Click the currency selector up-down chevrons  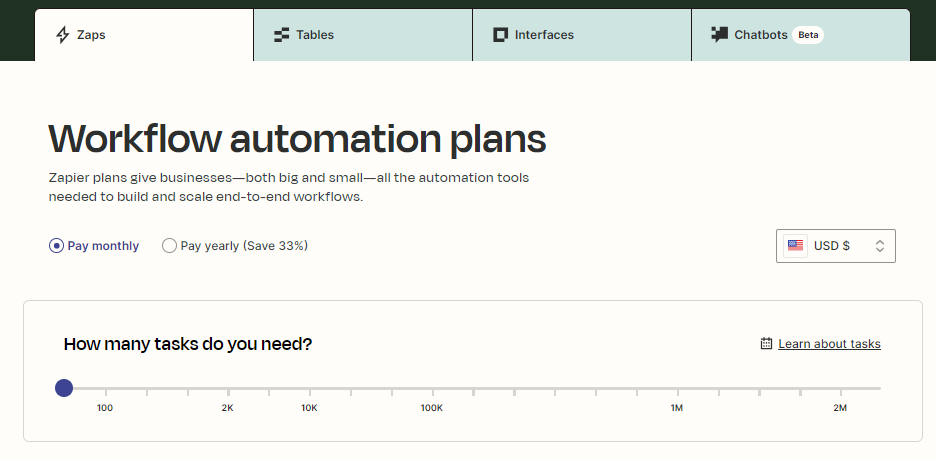(x=880, y=245)
